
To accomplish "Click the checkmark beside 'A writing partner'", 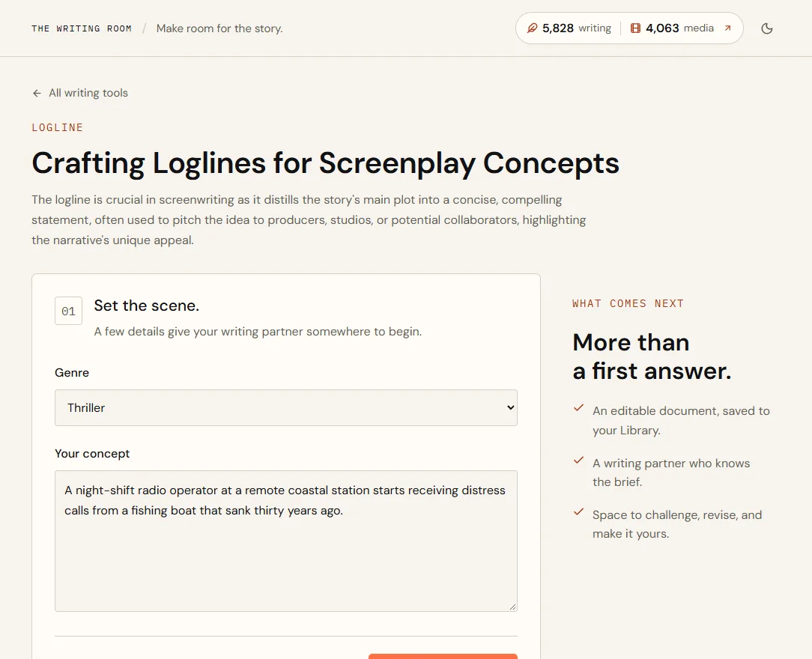I will coord(579,461).
